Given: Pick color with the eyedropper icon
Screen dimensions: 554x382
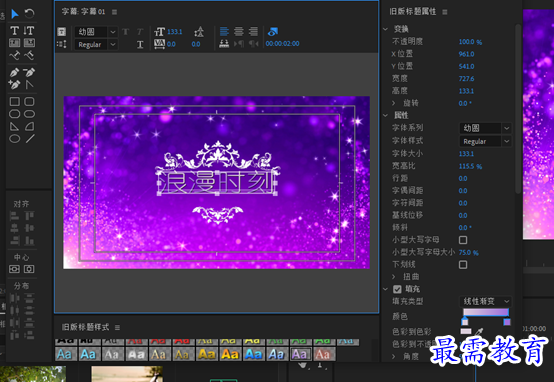Looking at the screenshot, I should [x=479, y=332].
